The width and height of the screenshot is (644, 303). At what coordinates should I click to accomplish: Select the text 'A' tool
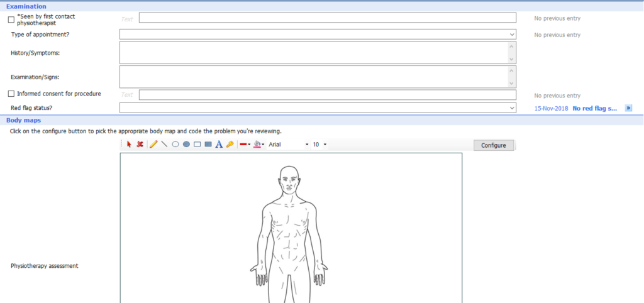click(219, 145)
